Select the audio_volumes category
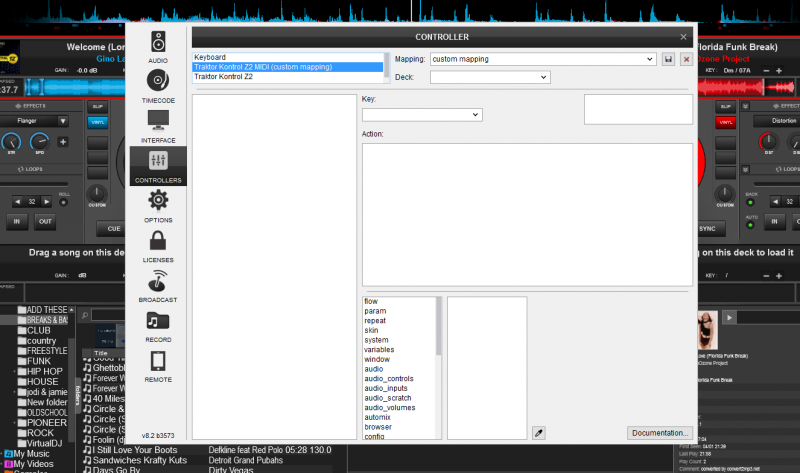 click(390, 408)
